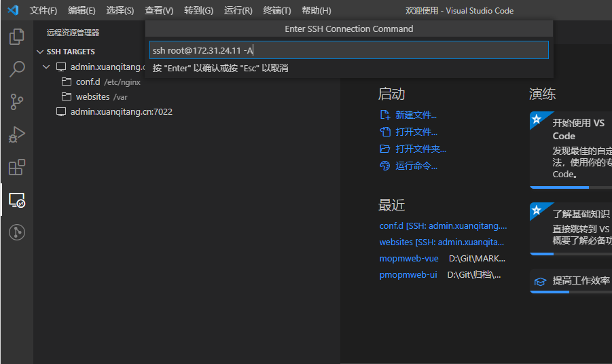This screenshot has height=364, width=612.
Task: Open the Source Control view icon
Action: [x=17, y=102]
